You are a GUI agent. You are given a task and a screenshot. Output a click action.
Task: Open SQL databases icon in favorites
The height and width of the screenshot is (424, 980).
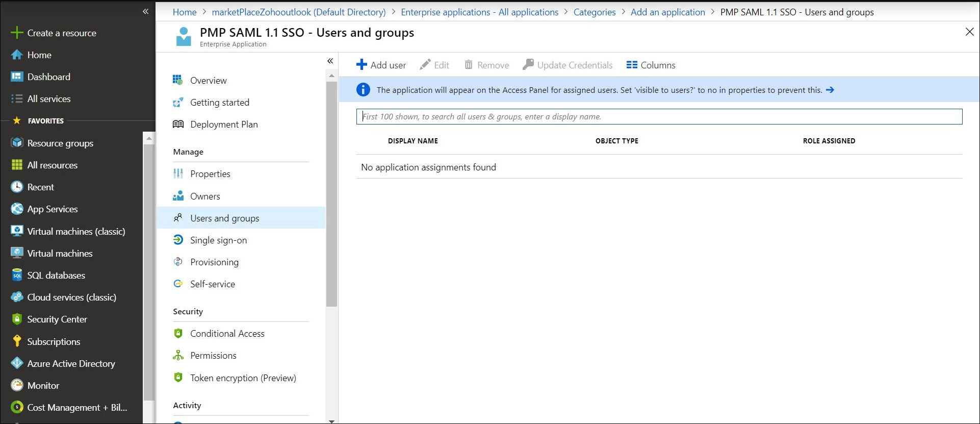17,276
